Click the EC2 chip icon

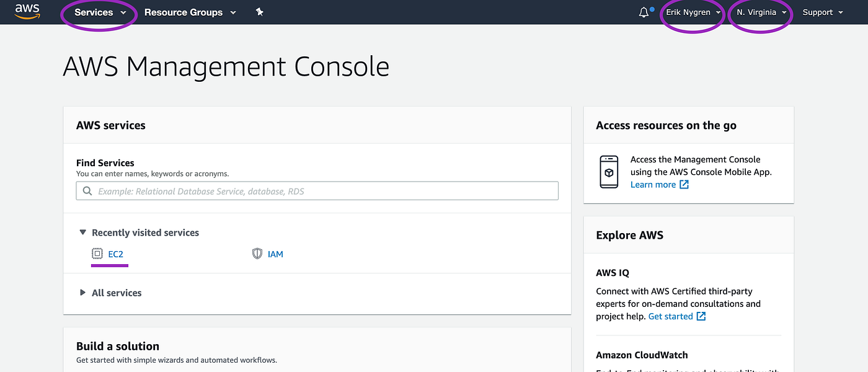pos(97,254)
